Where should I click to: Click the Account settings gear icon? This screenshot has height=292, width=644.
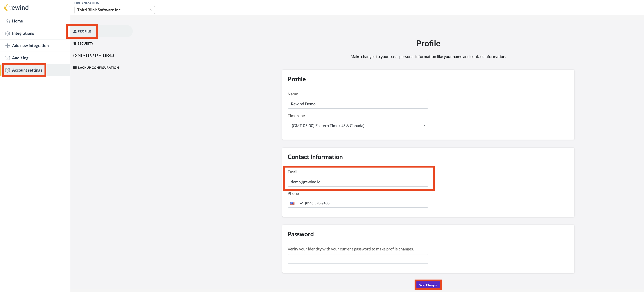8,70
